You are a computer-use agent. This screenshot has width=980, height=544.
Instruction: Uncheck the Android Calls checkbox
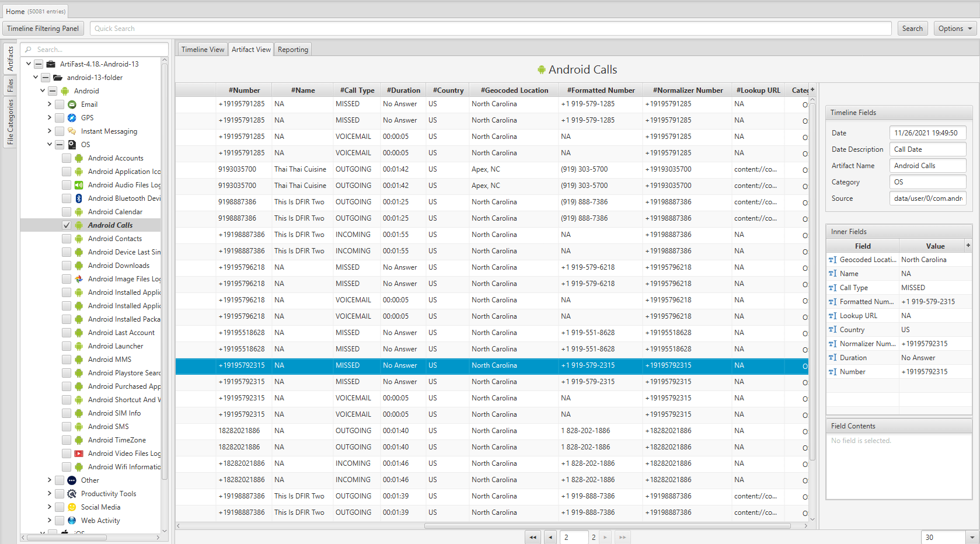coord(67,225)
